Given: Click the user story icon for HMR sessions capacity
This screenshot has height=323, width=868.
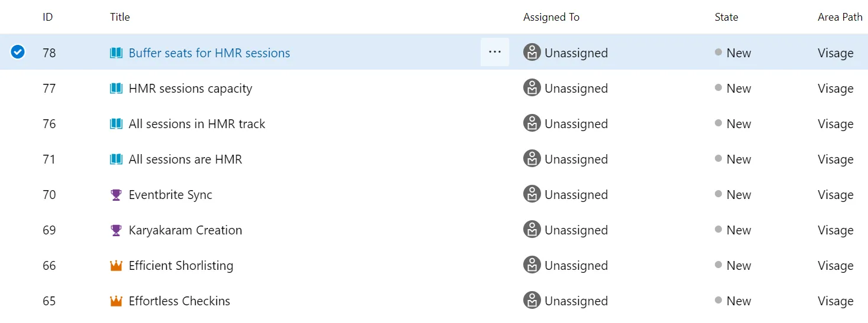Looking at the screenshot, I should (116, 89).
